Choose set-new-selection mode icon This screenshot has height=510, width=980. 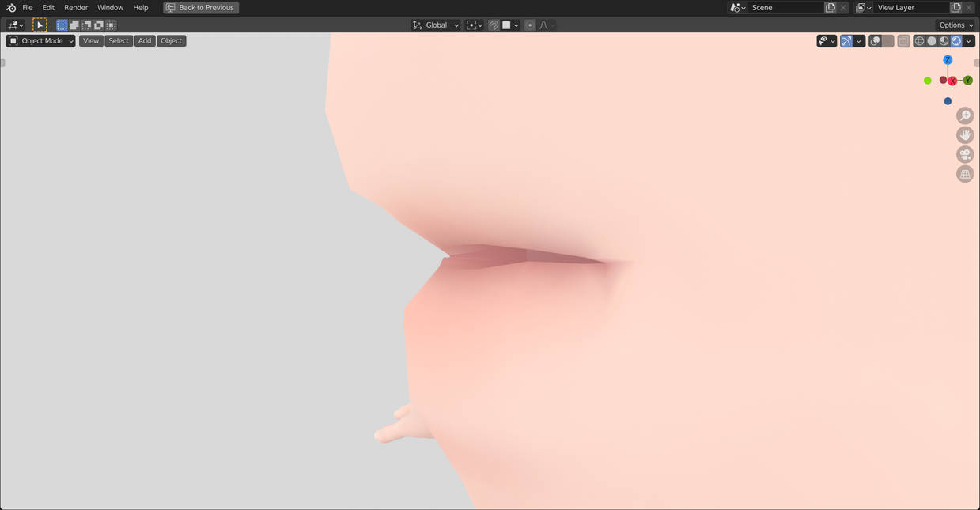pos(62,25)
